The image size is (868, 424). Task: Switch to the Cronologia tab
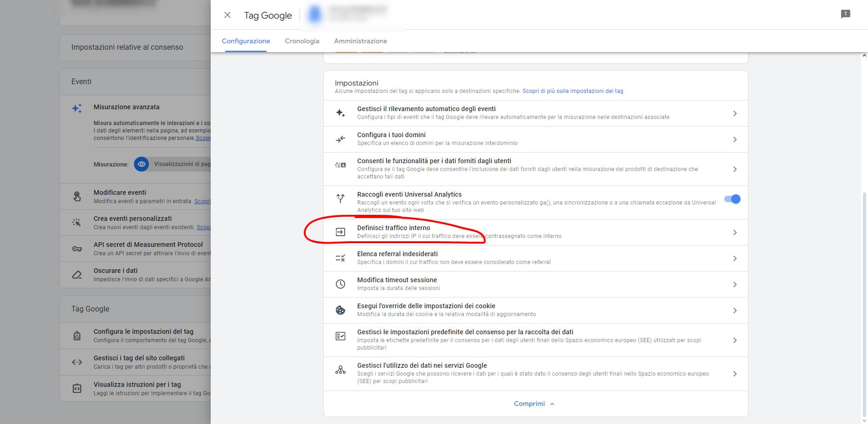302,41
